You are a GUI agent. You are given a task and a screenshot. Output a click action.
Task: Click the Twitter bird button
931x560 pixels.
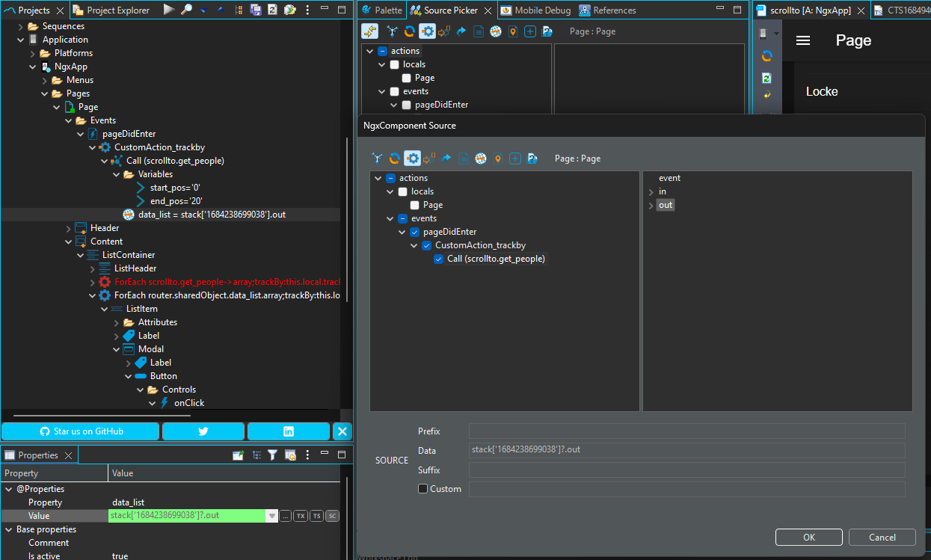point(203,431)
